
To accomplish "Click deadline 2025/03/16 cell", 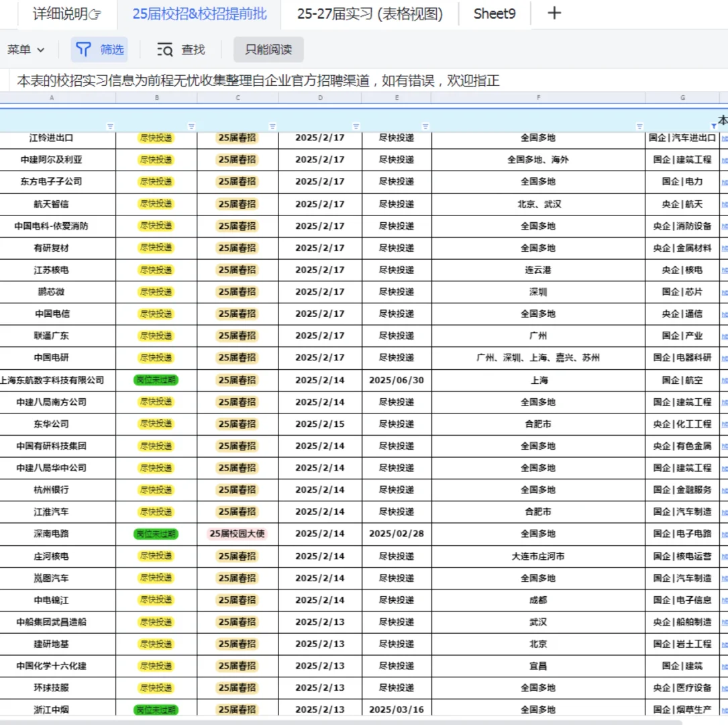I will pos(397,710).
